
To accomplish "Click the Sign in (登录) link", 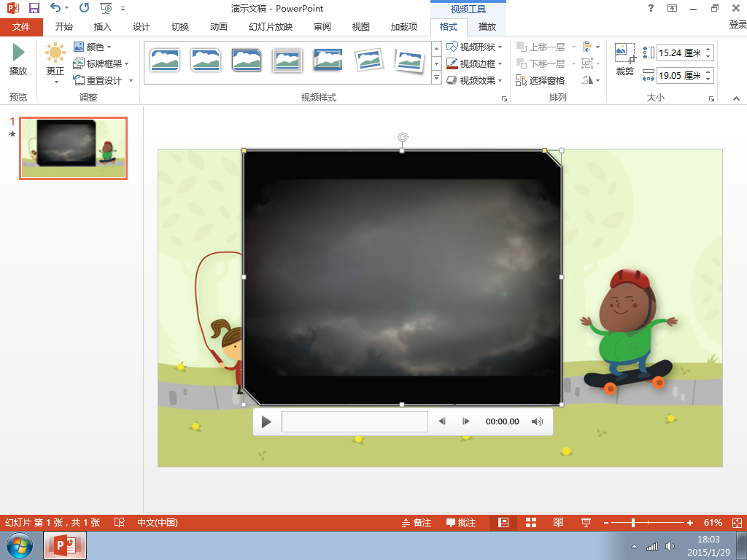I will click(738, 25).
